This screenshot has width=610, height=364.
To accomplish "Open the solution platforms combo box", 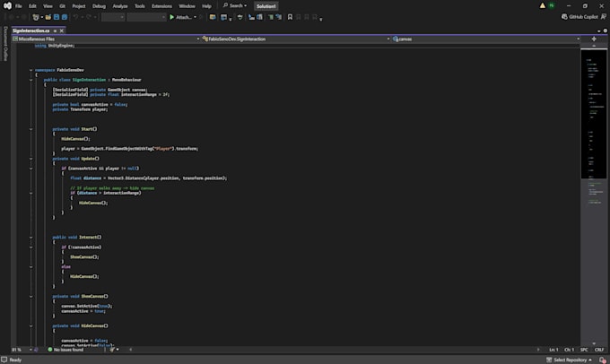I will pos(146,17).
